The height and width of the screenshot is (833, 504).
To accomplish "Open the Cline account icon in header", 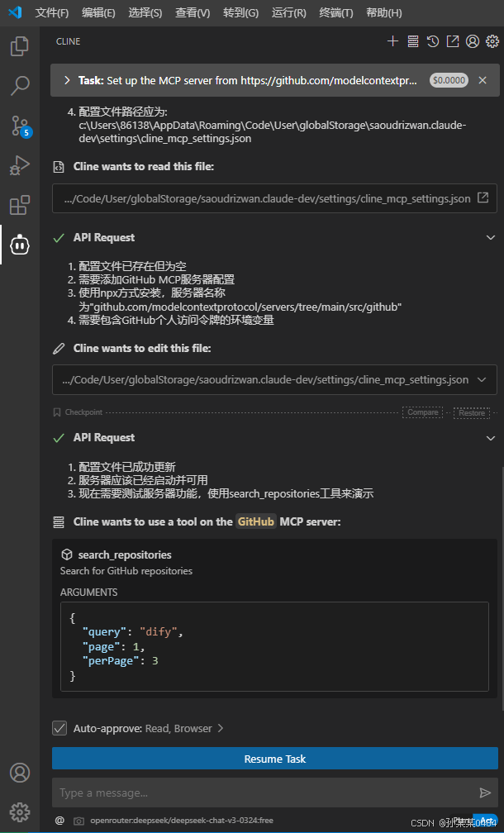I will click(x=473, y=41).
